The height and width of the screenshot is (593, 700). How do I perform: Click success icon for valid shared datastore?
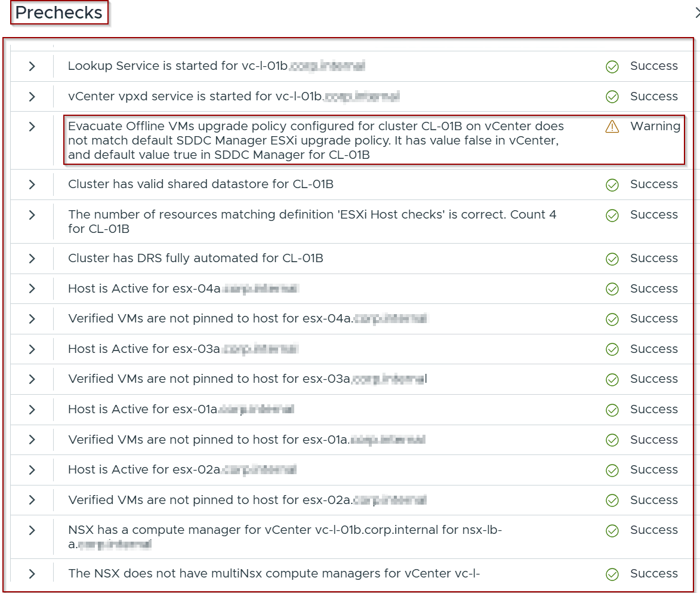[612, 185]
